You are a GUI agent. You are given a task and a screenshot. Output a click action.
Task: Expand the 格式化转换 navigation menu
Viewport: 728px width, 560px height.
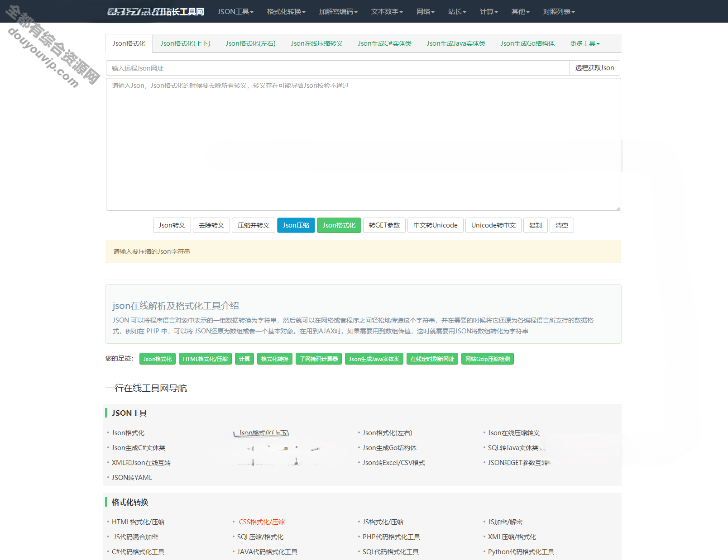[286, 12]
